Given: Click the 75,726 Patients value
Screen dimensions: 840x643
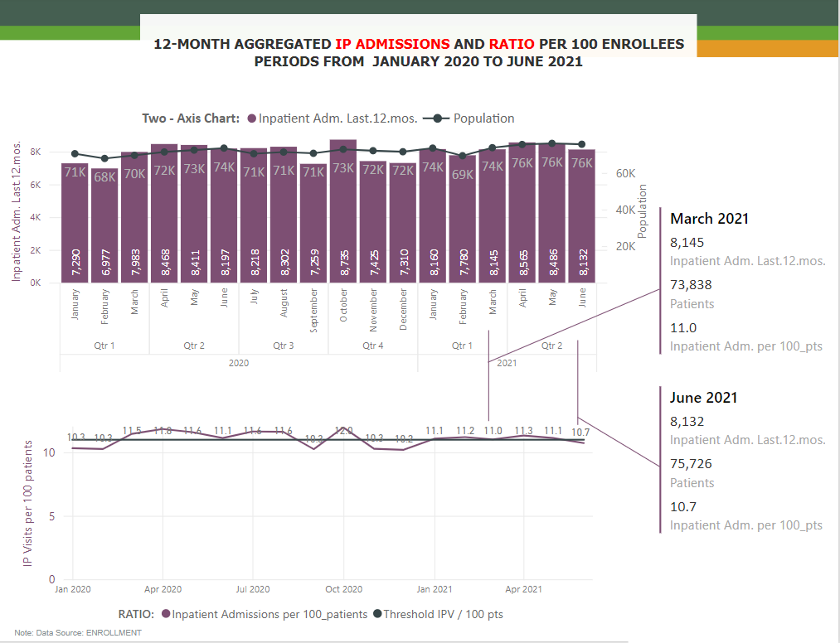Looking at the screenshot, I should (691, 464).
